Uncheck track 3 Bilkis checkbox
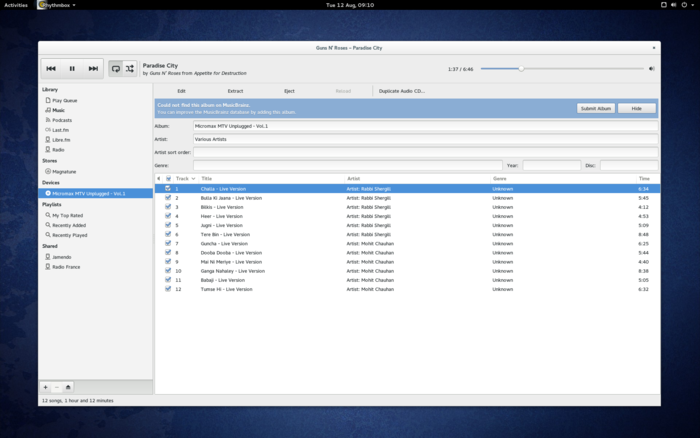Screen dimensions: 700x438 tap(168, 207)
